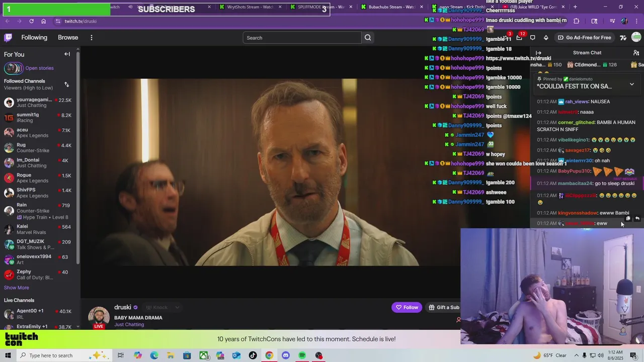Open the summit1g channel
644x362 pixels.
tap(39, 118)
